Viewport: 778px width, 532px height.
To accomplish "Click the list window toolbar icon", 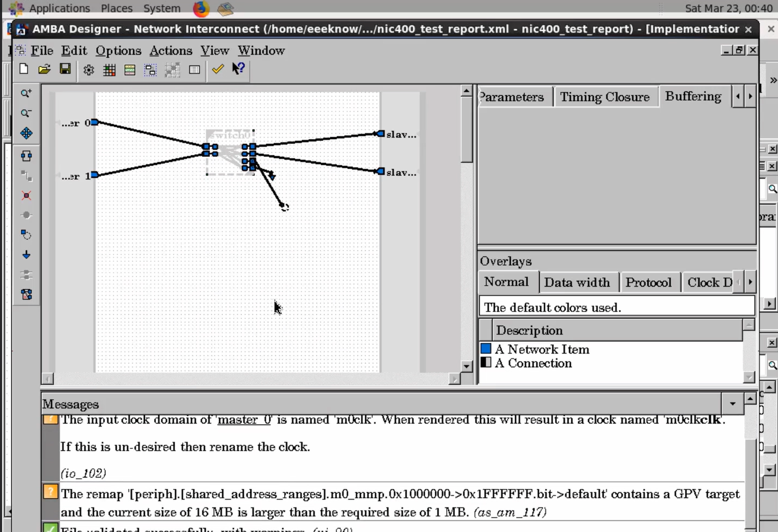I will (194, 70).
